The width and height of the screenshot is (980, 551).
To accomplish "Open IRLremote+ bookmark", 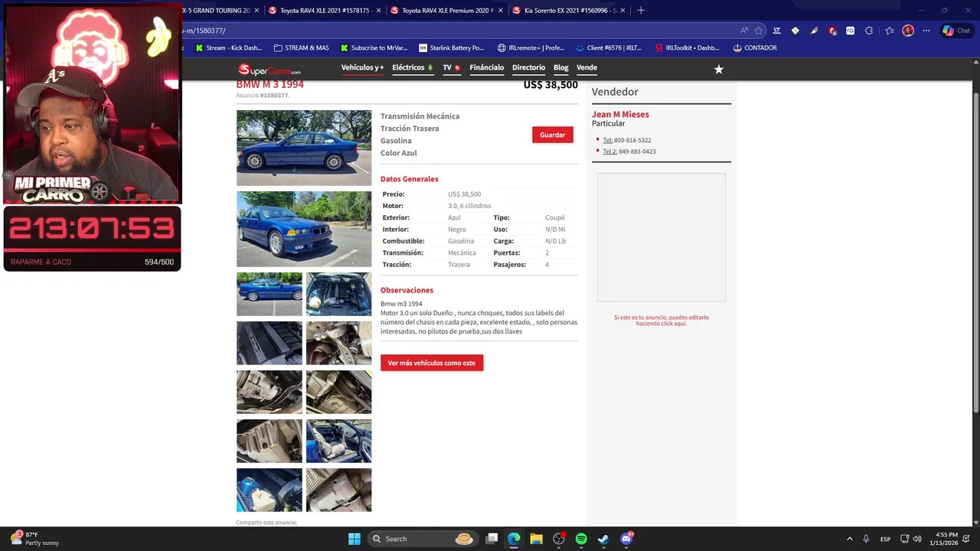I will coord(531,47).
